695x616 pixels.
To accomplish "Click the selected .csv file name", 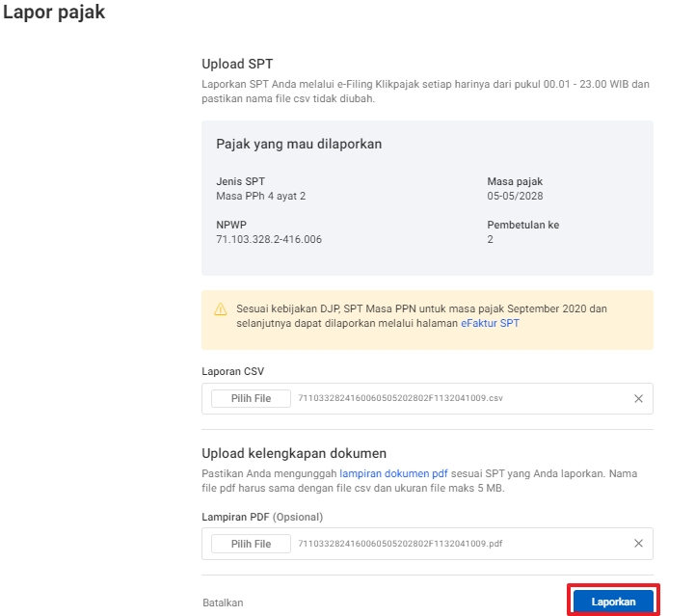I will point(400,398).
